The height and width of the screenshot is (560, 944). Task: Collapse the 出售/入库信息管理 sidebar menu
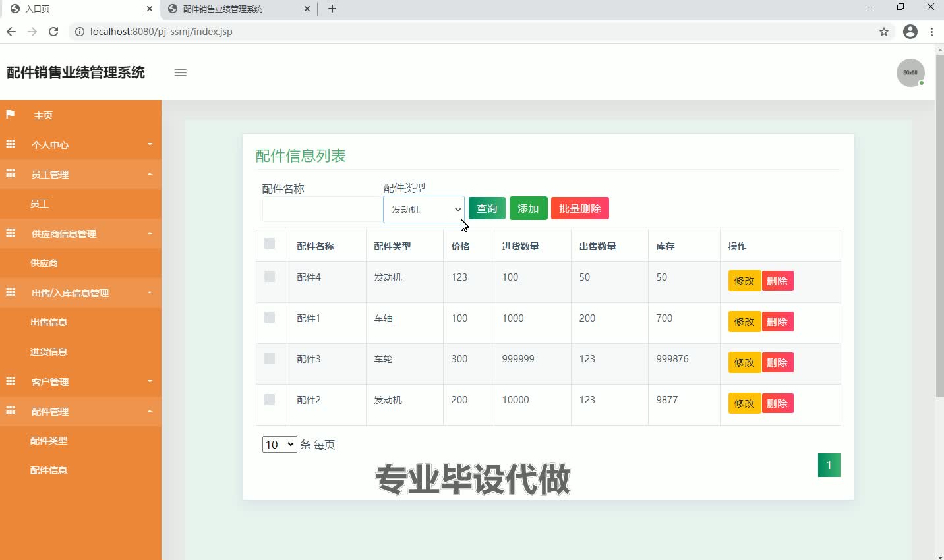point(80,293)
